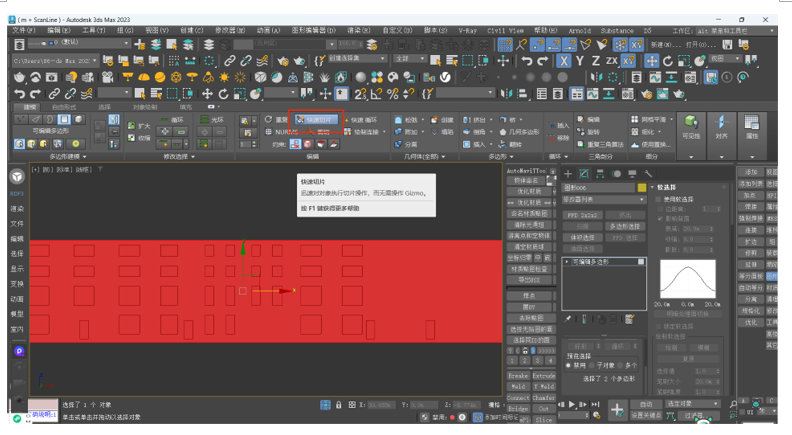Select the X axis constraint button

click(x=565, y=61)
